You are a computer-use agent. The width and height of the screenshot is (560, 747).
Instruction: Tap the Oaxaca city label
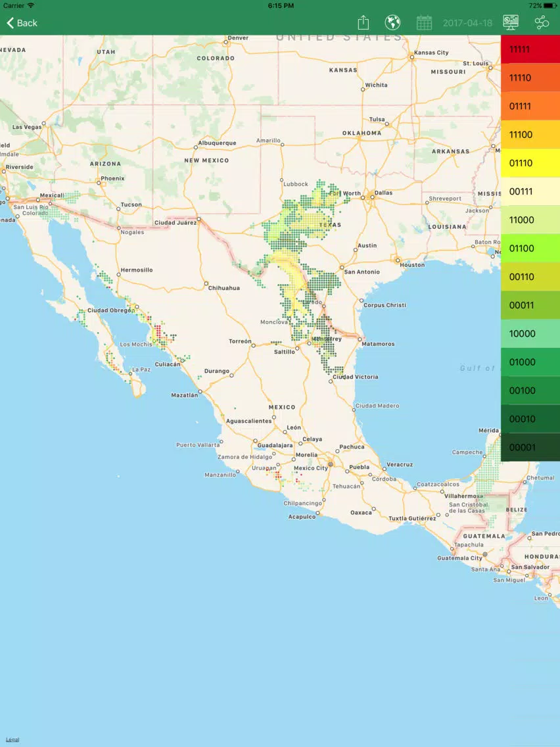pyautogui.click(x=361, y=513)
